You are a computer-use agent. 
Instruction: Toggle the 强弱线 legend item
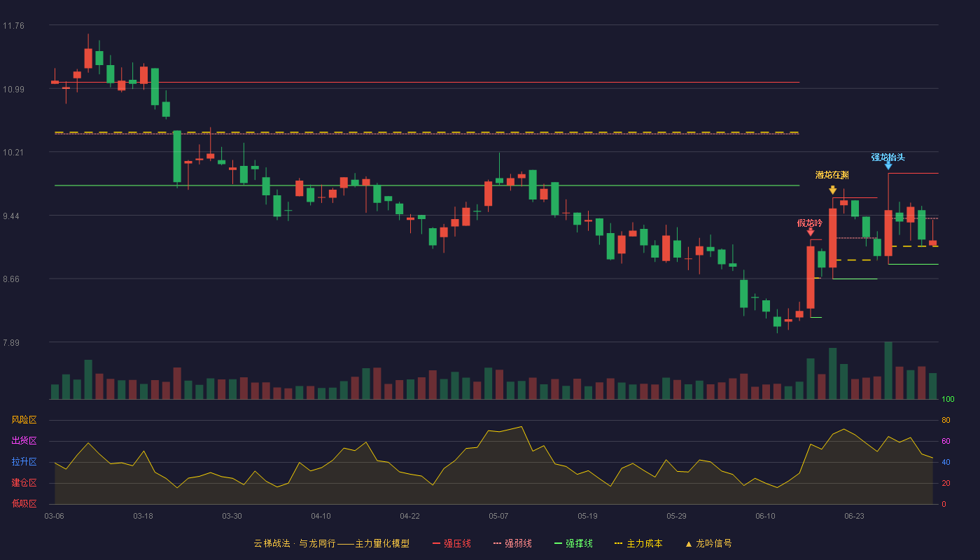point(512,543)
